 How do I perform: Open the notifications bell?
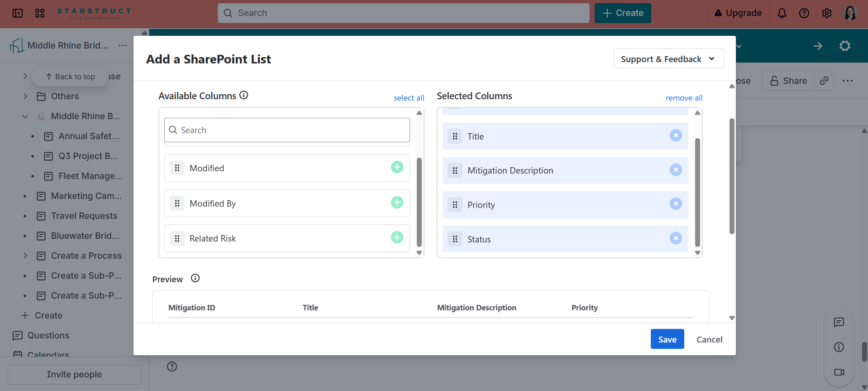pyautogui.click(x=782, y=13)
